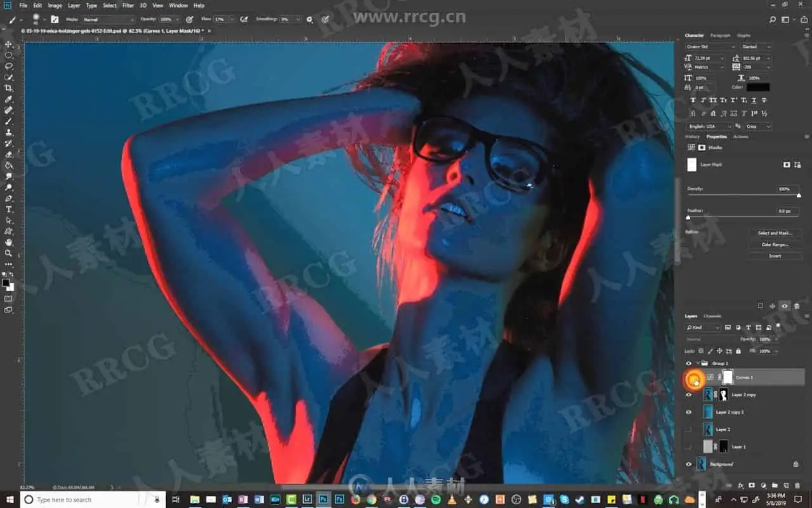Select the Clone Stamp tool

point(9,132)
